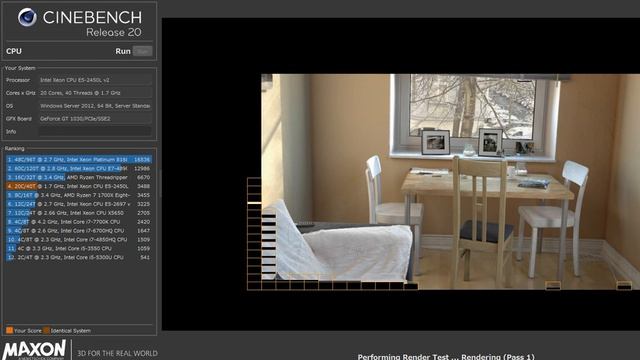Click the MAXON logo at bottom
640x360 pixels.
[34, 350]
